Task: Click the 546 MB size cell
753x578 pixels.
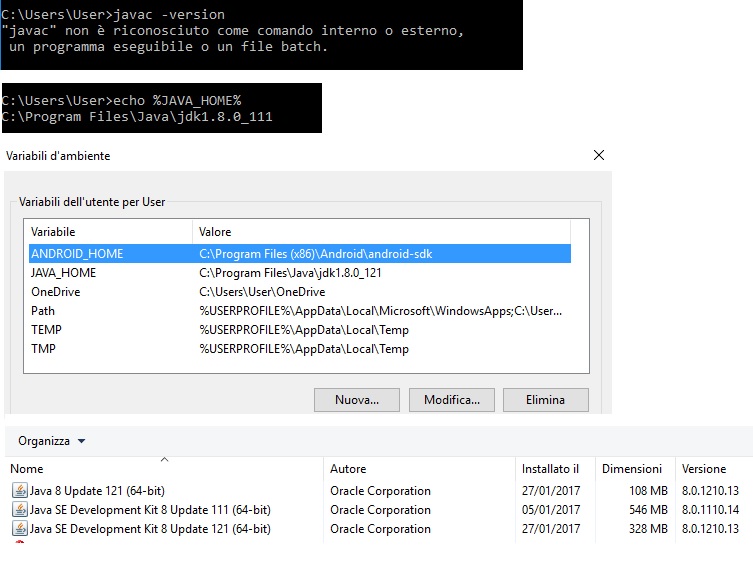Action: pyautogui.click(x=648, y=509)
